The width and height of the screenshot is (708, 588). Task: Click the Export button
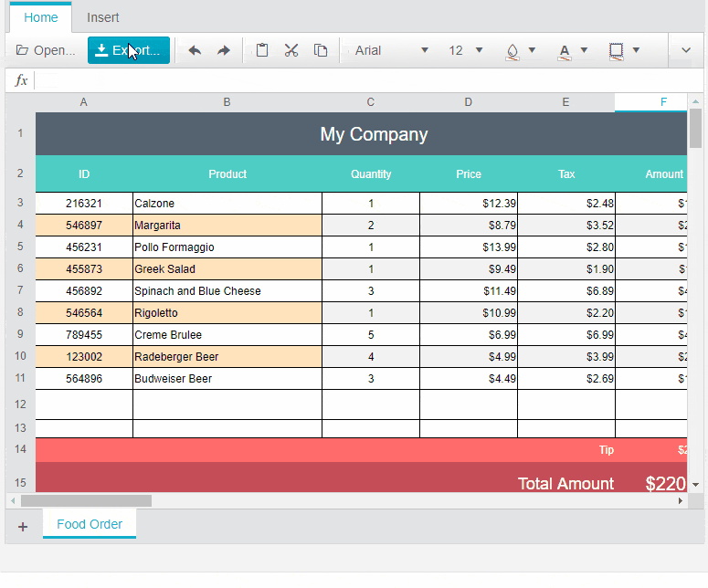(129, 50)
